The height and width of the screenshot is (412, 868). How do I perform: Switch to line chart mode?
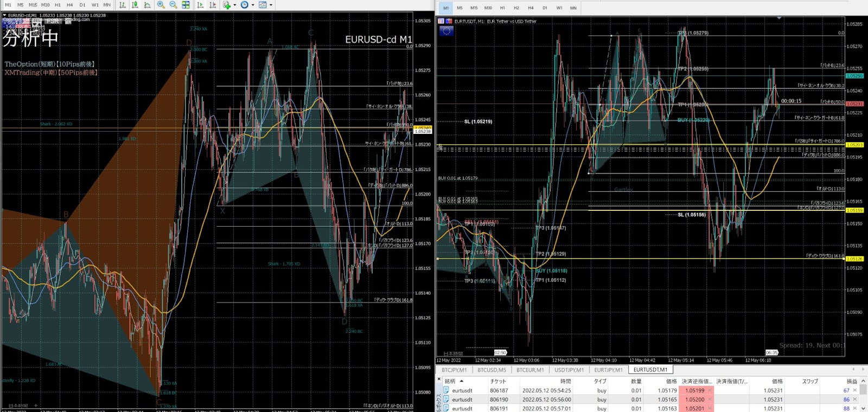(x=148, y=5)
